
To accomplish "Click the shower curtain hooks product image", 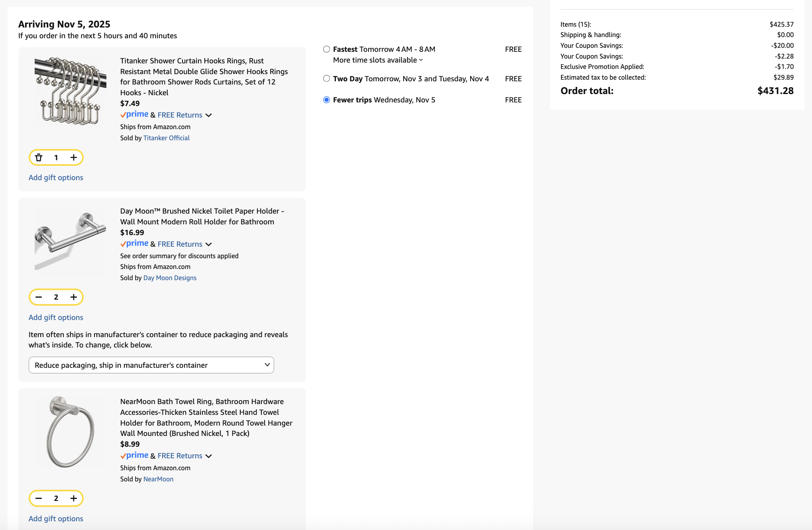I will pyautogui.click(x=71, y=91).
